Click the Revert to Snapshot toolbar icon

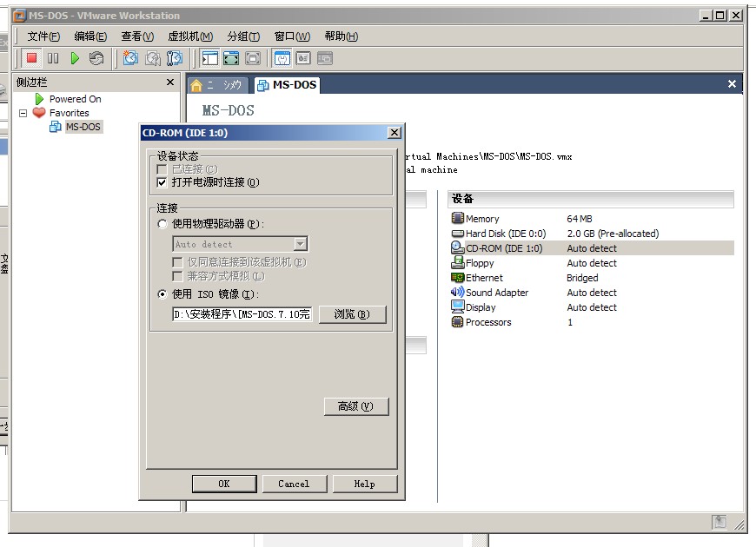pyautogui.click(x=152, y=58)
